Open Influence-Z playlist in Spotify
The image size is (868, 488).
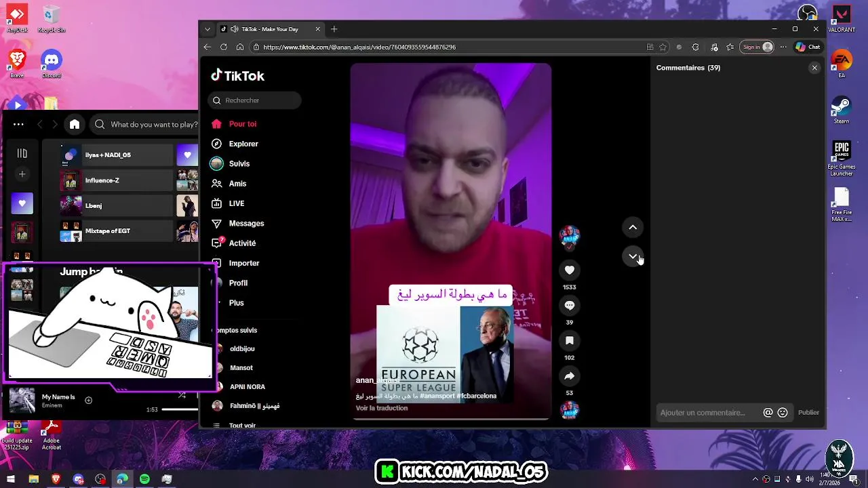click(x=117, y=180)
